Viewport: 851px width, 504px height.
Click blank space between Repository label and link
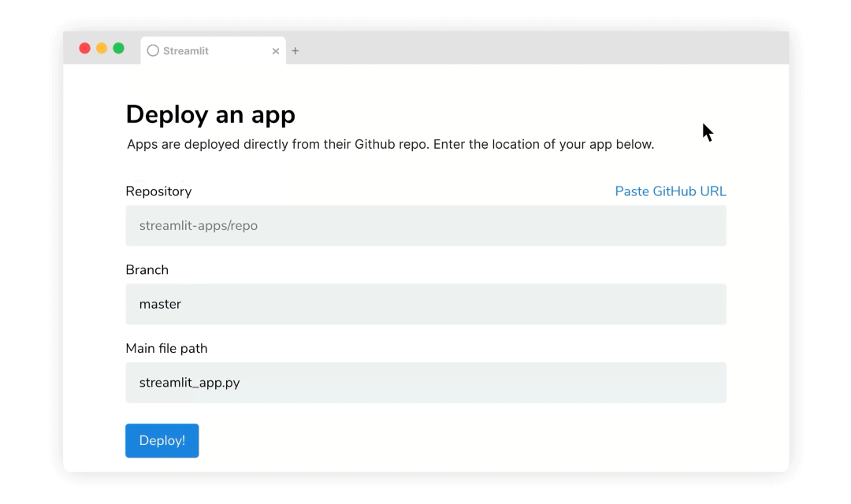pyautogui.click(x=402, y=191)
